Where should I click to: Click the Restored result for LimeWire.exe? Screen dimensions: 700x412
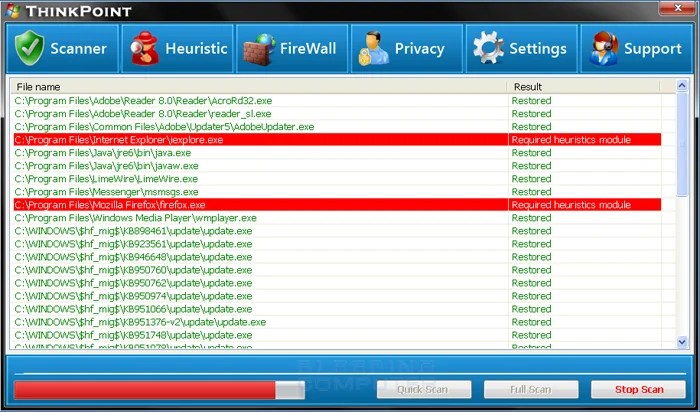click(531, 179)
